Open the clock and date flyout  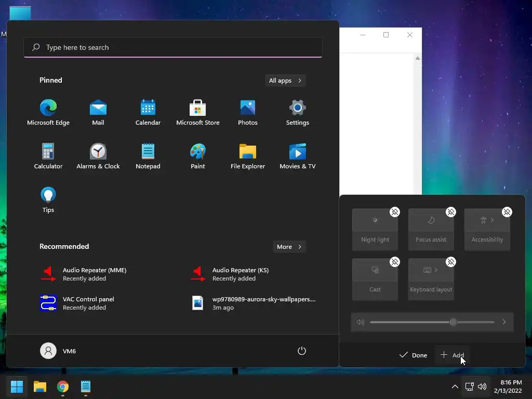click(508, 387)
